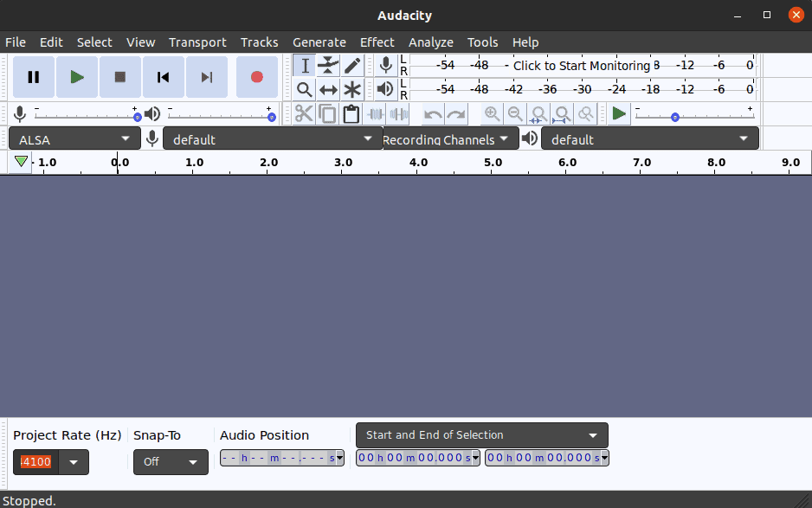812x508 pixels.
Task: Open the Effect menu
Action: tap(377, 42)
